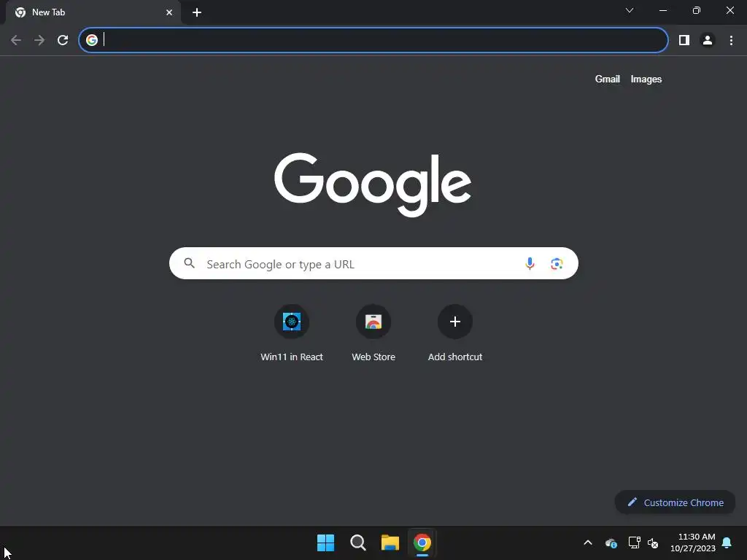Click the magnifier icon in search box

[x=189, y=263]
